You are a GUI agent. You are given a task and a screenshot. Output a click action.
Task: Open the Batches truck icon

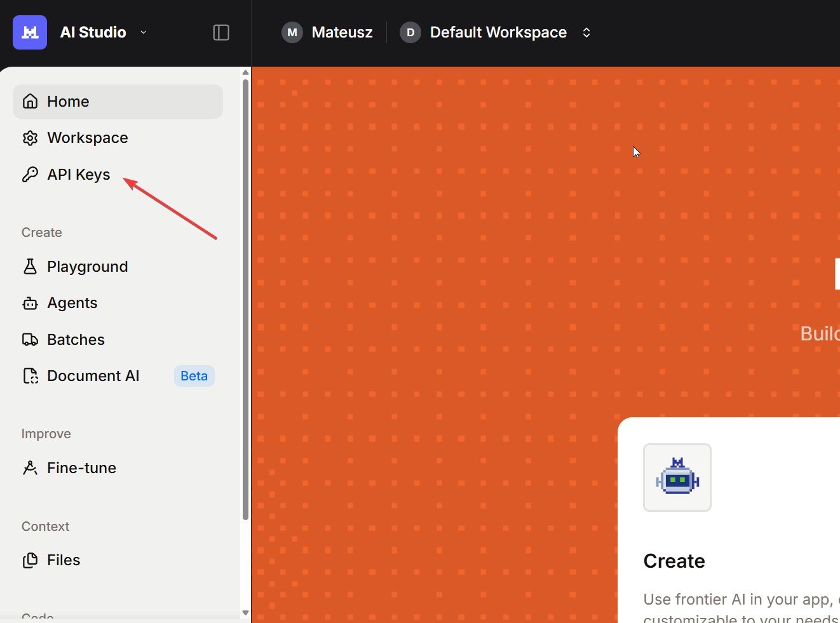click(x=30, y=340)
